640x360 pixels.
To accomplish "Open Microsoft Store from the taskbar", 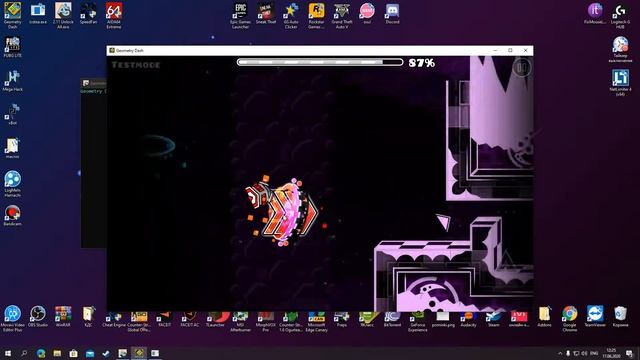I will 73,353.
